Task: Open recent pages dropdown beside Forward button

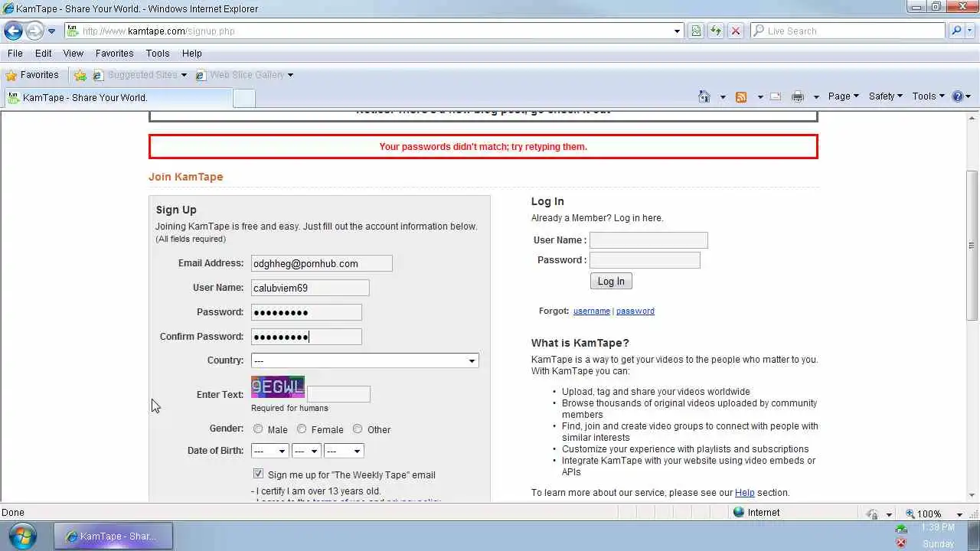Action: click(51, 31)
